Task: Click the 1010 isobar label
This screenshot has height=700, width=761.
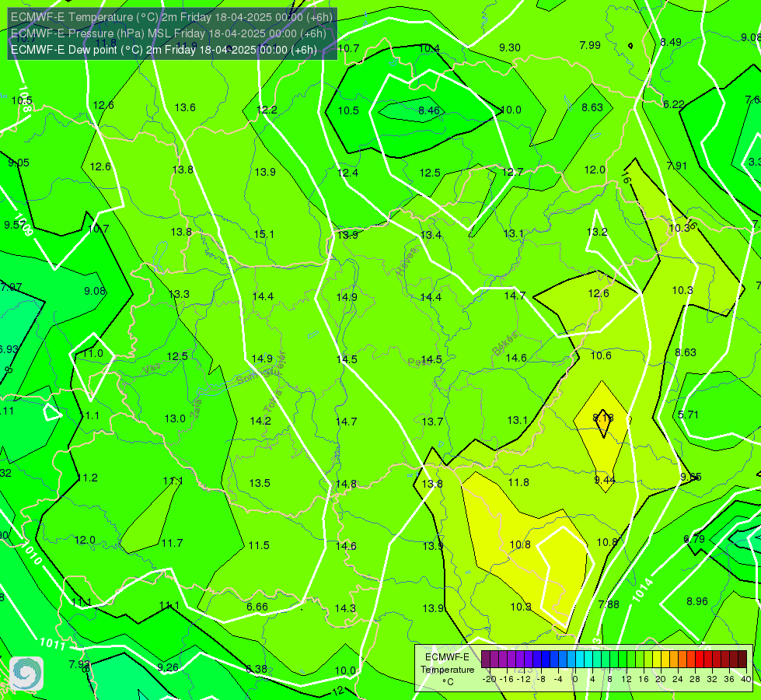Action: coord(33,553)
